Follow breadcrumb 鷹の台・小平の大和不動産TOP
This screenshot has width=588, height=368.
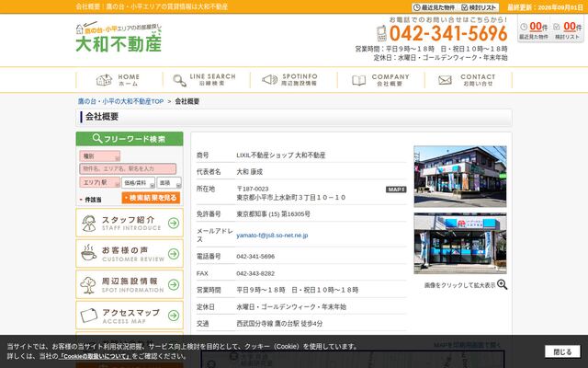click(120, 101)
